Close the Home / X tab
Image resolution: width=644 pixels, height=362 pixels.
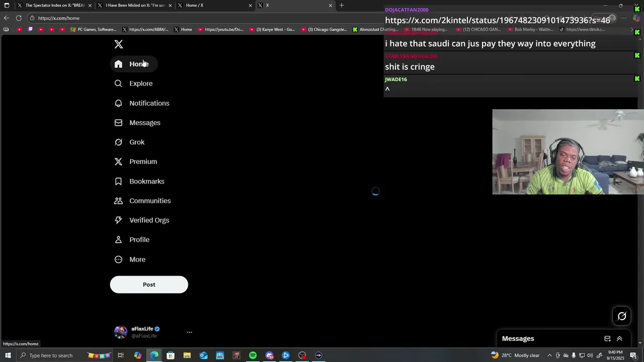(250, 6)
